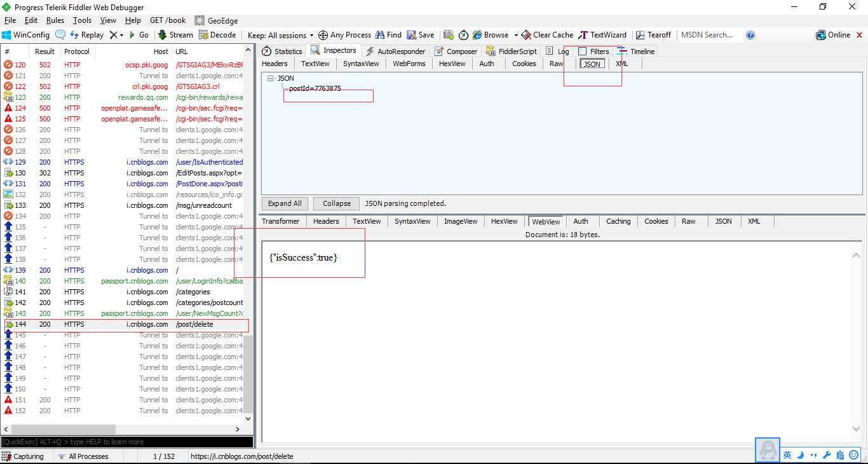Open the Help menu
The height and width of the screenshot is (464, 868).
(x=133, y=20)
